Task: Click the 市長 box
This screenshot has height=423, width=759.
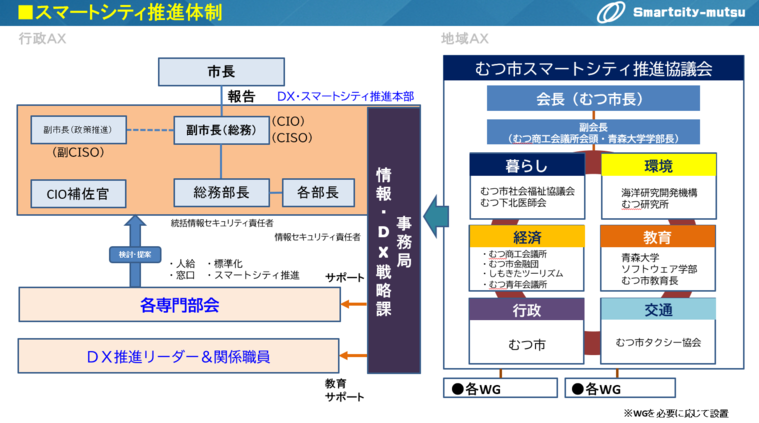Action: pos(221,72)
